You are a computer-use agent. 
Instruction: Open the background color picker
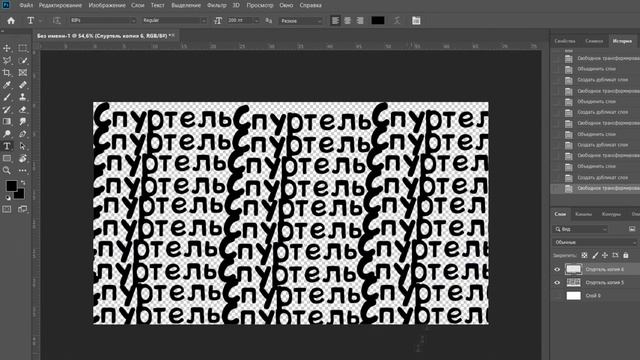coord(20,194)
